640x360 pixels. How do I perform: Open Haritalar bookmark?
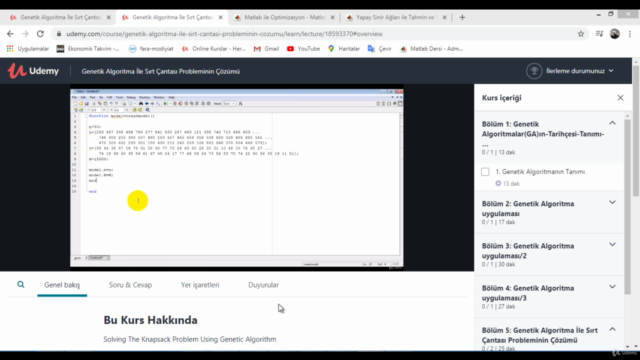click(x=344, y=49)
